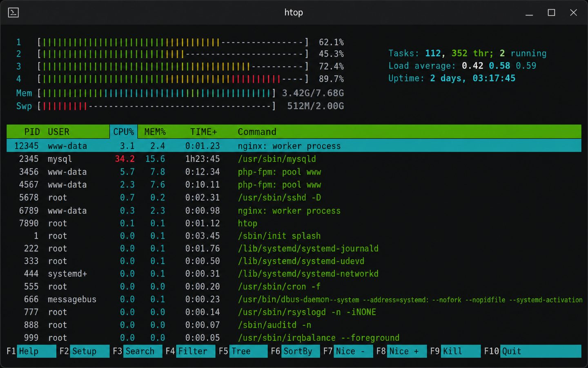This screenshot has height=368, width=588.
Task: Click the F9 Kill button
Action: (x=455, y=351)
